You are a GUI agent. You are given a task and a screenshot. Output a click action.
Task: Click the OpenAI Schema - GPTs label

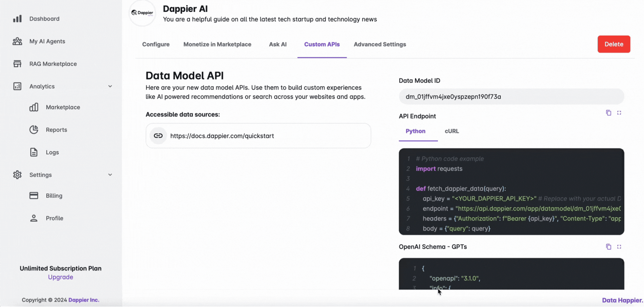point(433,247)
